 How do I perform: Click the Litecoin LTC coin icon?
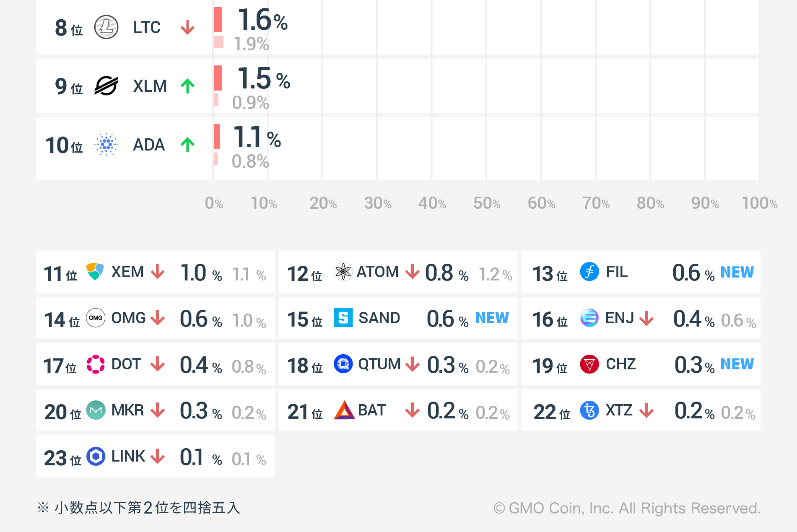106,27
